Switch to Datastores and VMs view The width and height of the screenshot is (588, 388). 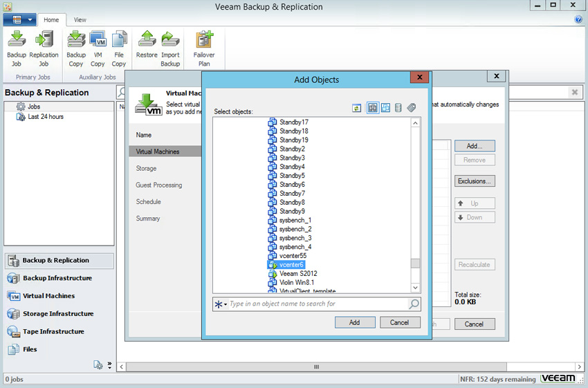click(398, 108)
